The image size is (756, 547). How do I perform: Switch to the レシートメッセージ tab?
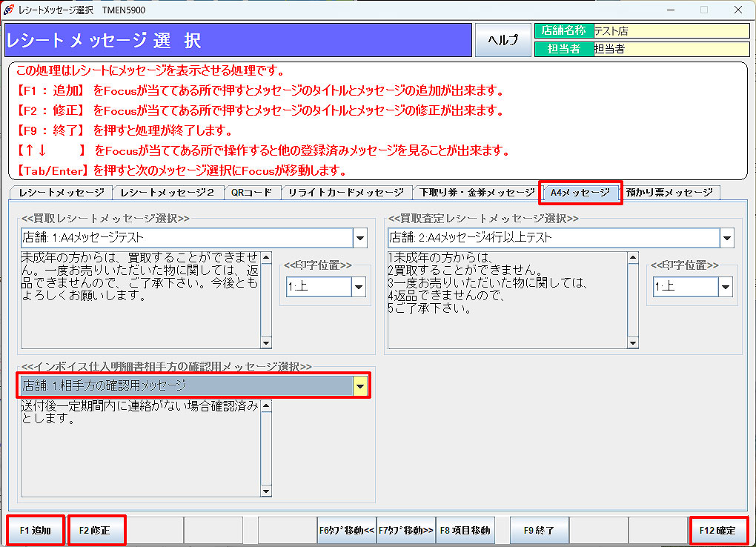[x=62, y=193]
